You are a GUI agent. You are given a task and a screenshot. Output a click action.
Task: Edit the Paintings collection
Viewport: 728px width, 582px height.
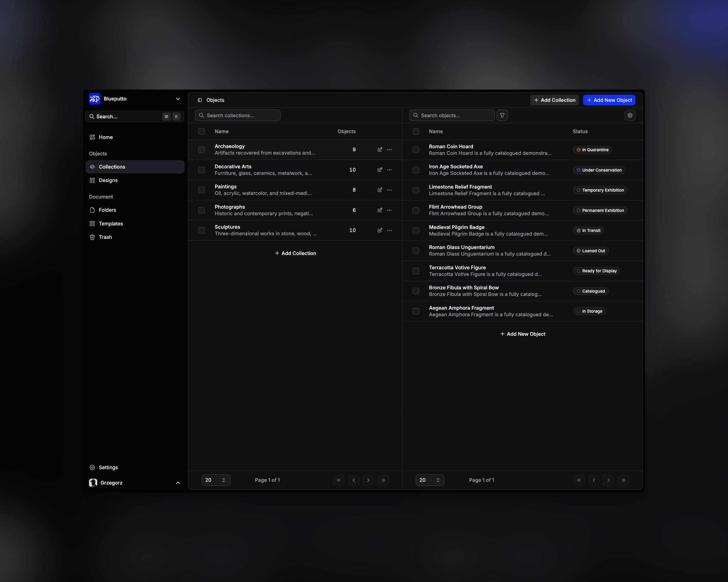click(380, 190)
